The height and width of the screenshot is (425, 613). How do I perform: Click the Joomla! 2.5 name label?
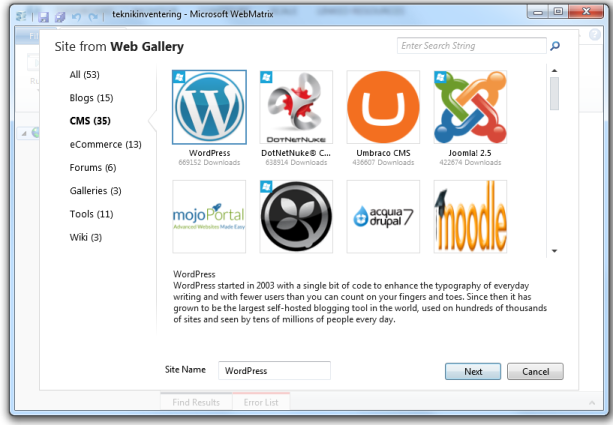[x=470, y=153]
